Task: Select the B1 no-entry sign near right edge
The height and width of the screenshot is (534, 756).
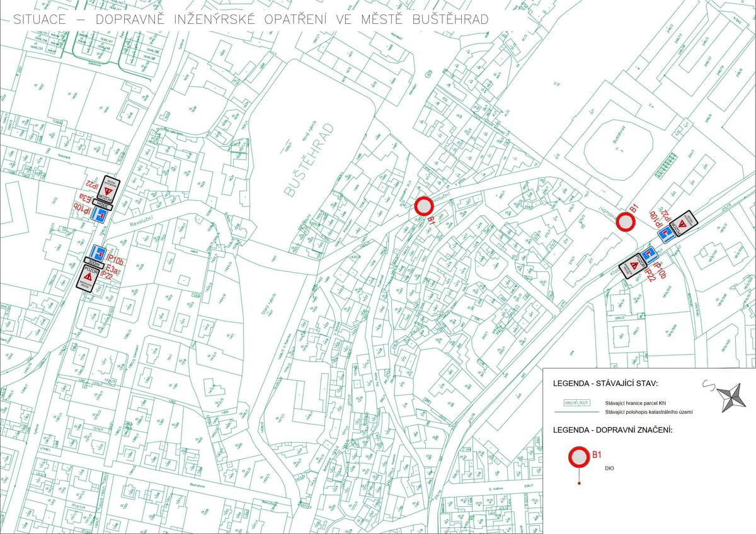Action: pyautogui.click(x=626, y=222)
